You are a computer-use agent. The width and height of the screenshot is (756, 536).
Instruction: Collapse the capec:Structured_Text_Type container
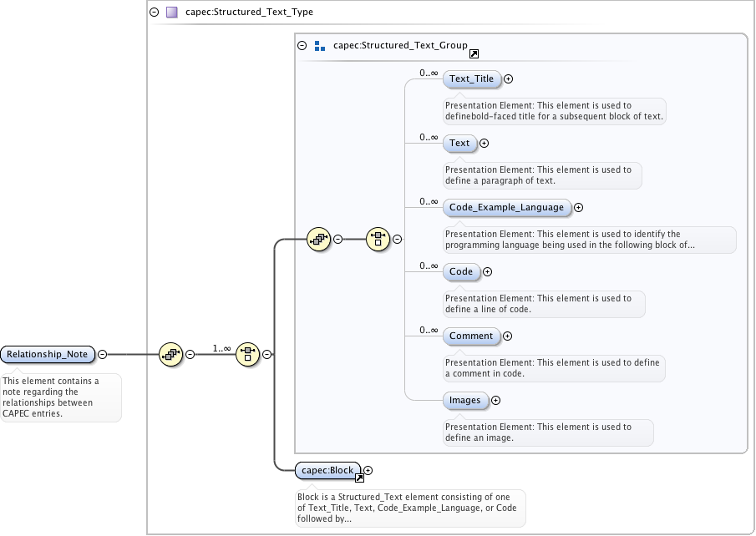tap(154, 13)
